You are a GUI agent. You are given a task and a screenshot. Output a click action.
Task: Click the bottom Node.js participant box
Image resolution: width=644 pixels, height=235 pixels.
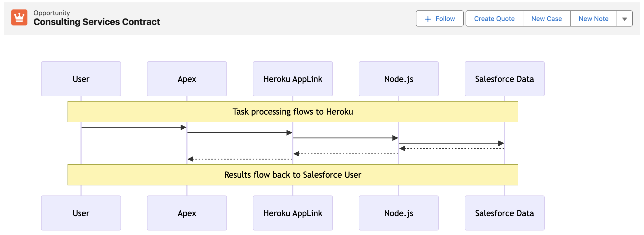(x=399, y=213)
